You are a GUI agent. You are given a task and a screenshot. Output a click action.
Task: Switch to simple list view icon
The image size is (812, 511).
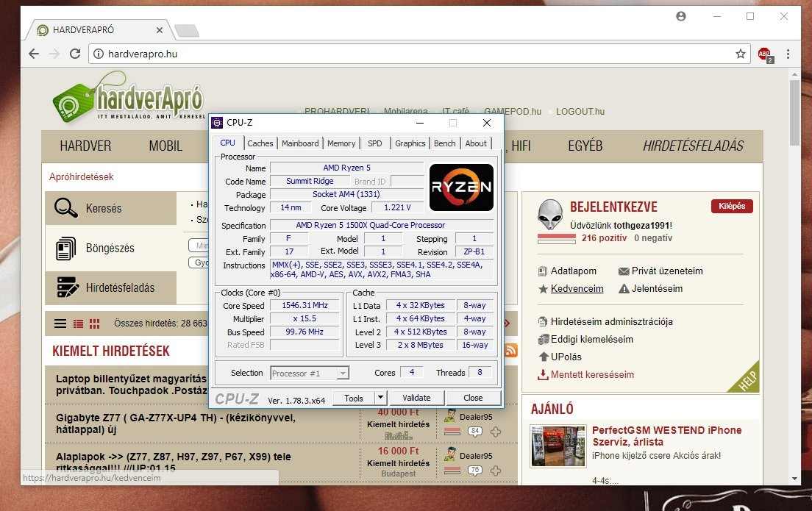tap(60, 324)
